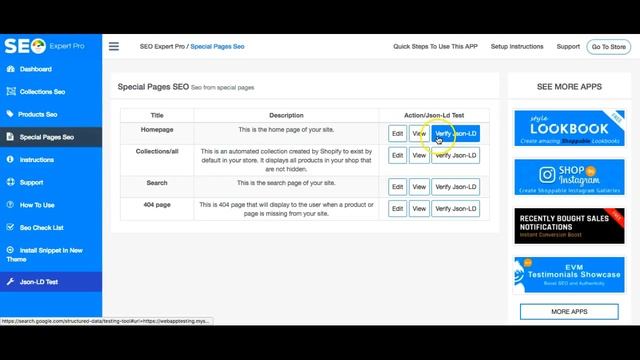
Task: Click the SEO Expert Pro logo
Action: coord(44,46)
